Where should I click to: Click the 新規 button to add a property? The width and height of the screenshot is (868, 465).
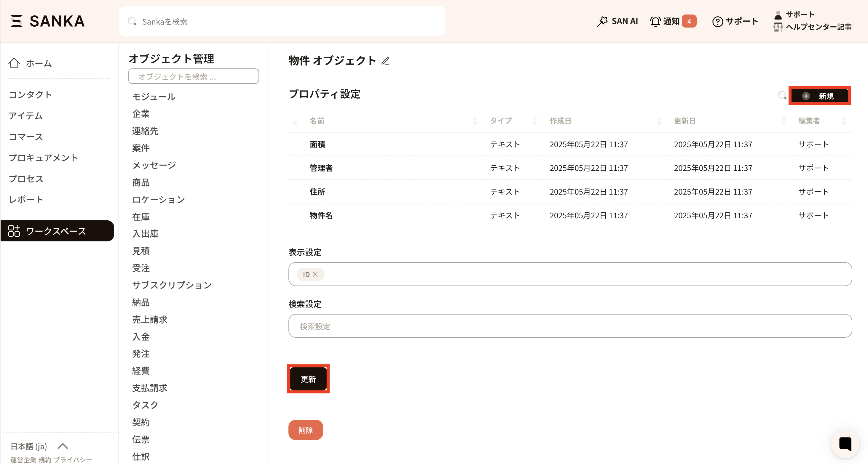819,96
